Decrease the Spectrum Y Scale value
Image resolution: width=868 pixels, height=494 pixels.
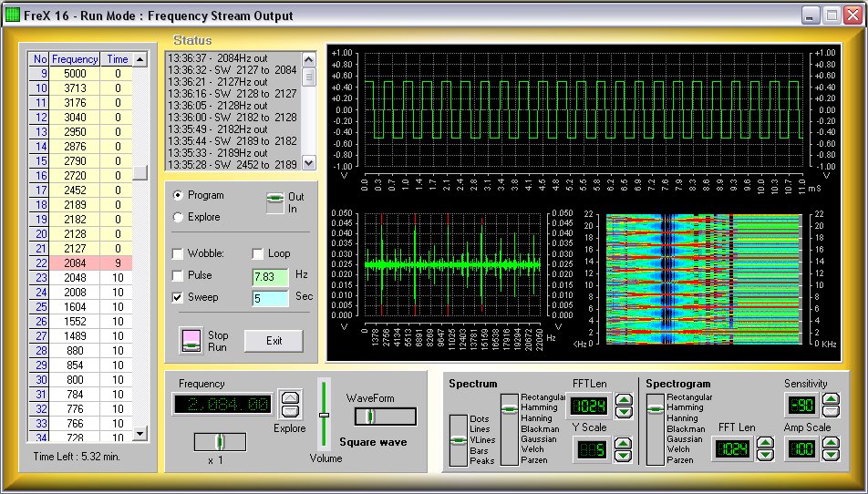pos(624,456)
